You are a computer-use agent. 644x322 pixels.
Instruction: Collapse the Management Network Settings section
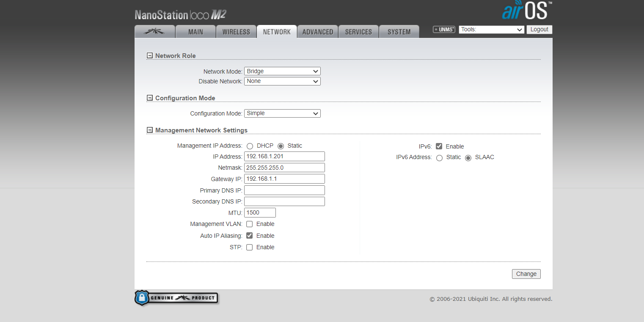coord(149,130)
